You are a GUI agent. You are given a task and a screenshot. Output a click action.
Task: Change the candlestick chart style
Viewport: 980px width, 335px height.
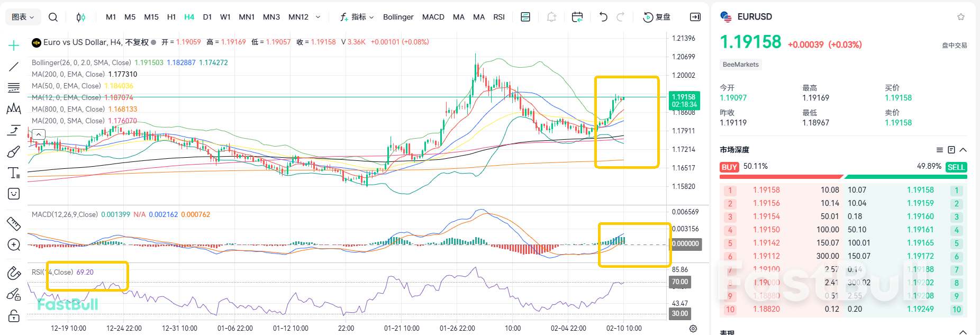pyautogui.click(x=80, y=17)
